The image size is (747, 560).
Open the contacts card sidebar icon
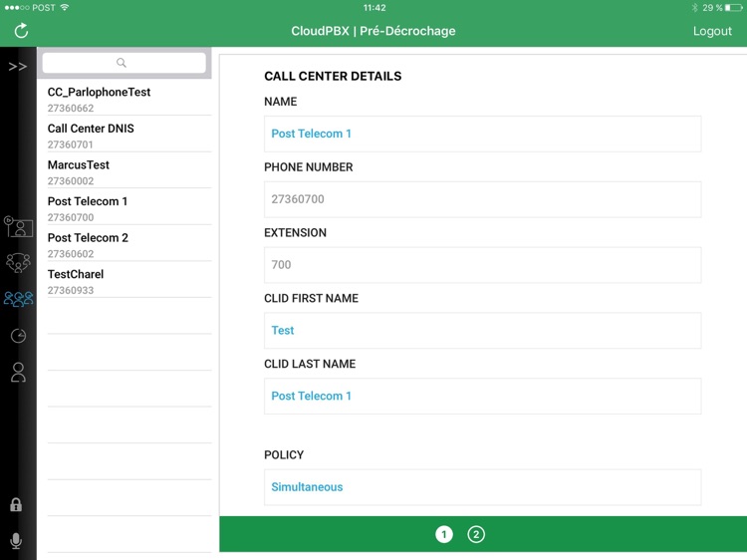coord(18,227)
